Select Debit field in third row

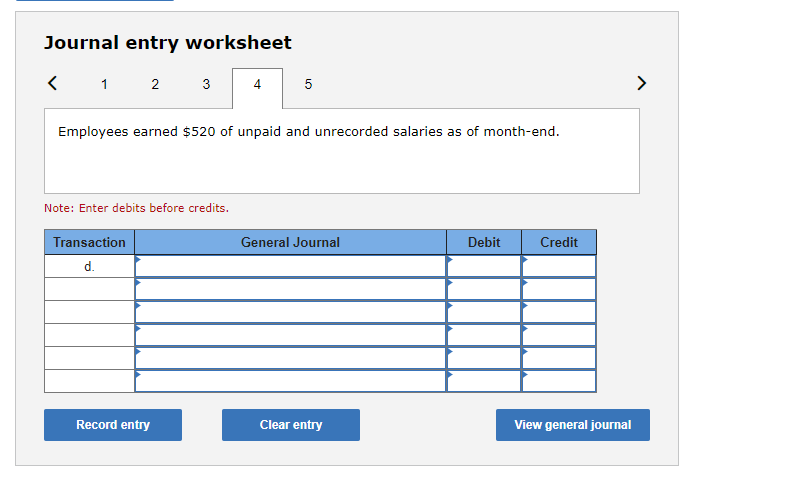coord(484,312)
